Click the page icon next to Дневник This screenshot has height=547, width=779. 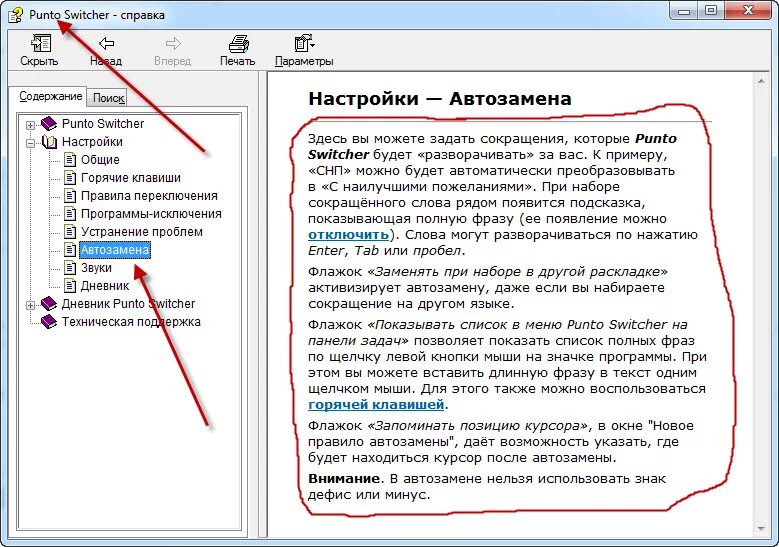point(70,286)
